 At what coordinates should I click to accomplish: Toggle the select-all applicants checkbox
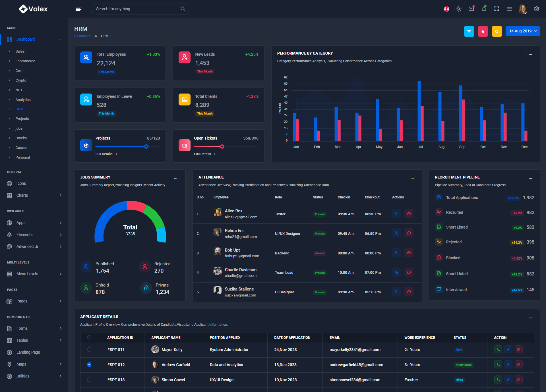89,337
